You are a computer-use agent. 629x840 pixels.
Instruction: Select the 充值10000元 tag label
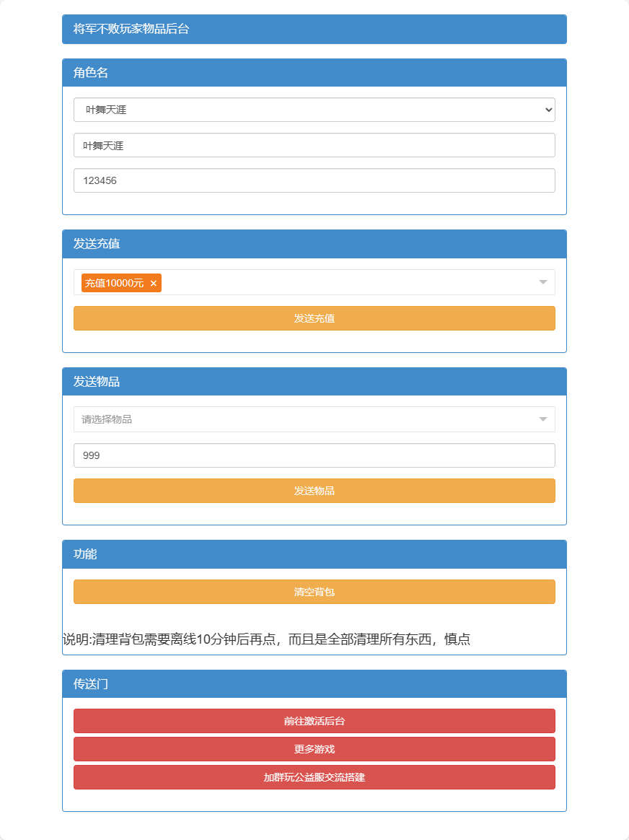tap(114, 284)
